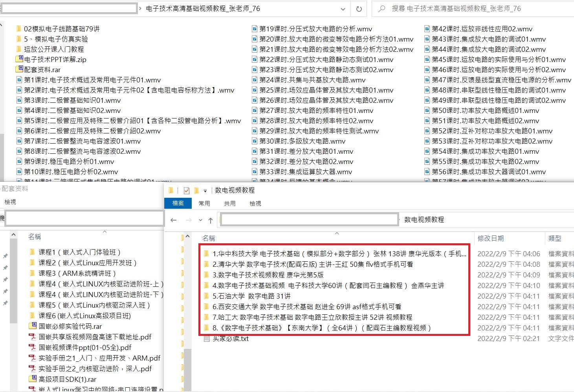Select the 电子技术PPT详解.zip archive icon

[x=19, y=59]
